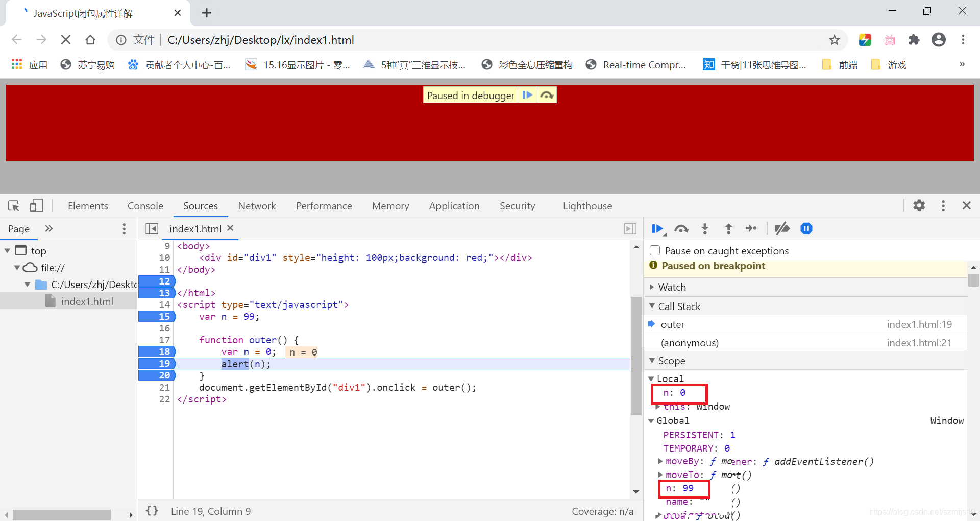
Task: Click the site information icon
Action: pyautogui.click(x=121, y=40)
